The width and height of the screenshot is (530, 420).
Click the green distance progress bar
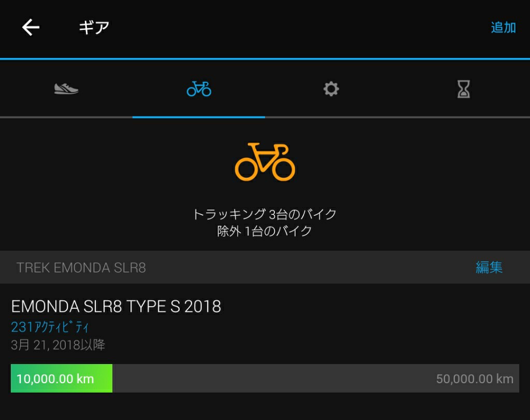pyautogui.click(x=62, y=379)
